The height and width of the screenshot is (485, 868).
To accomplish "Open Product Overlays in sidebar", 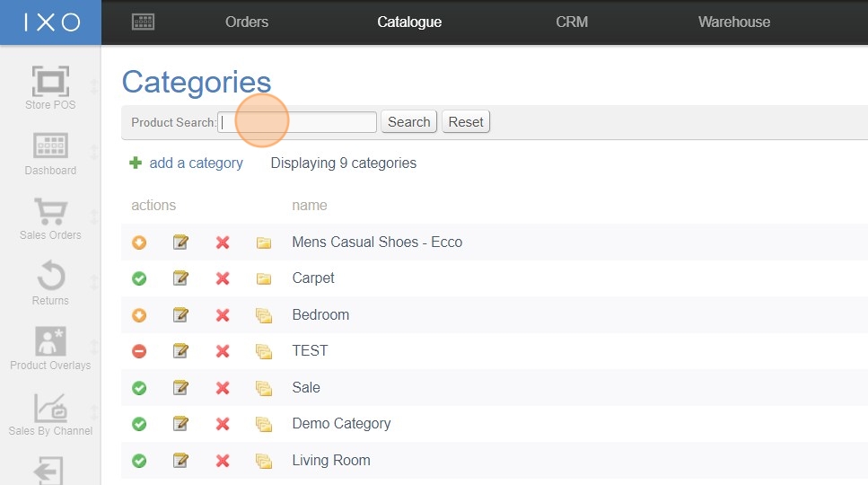I will point(50,343).
